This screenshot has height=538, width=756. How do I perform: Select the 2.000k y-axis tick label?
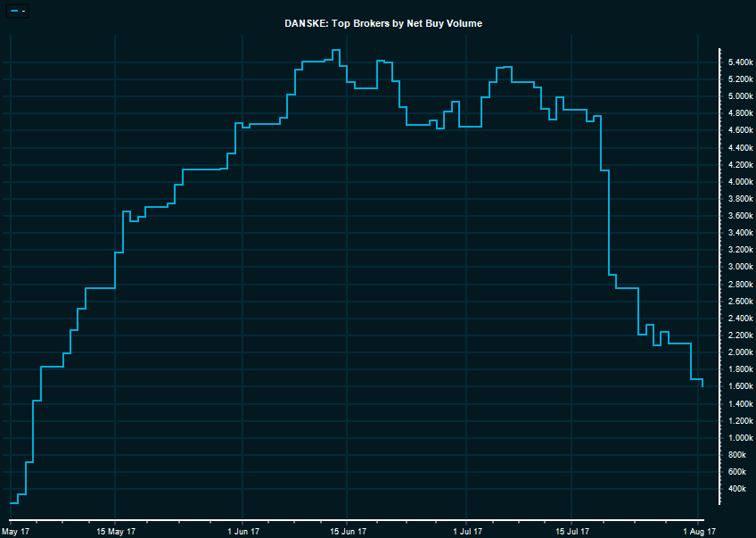click(742, 352)
